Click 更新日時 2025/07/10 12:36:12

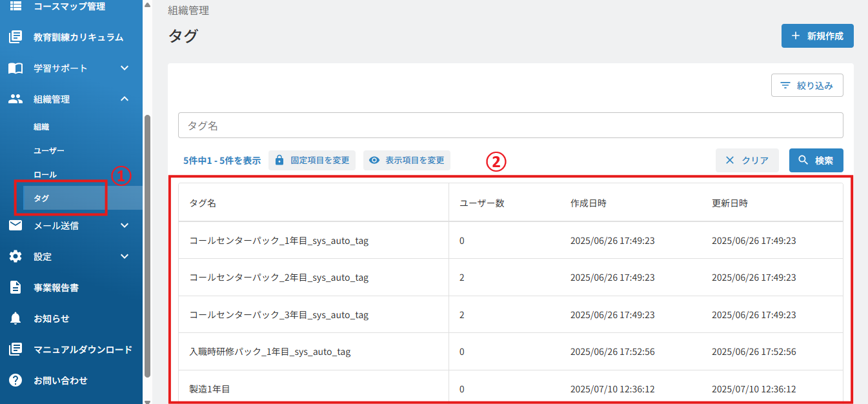click(x=754, y=389)
